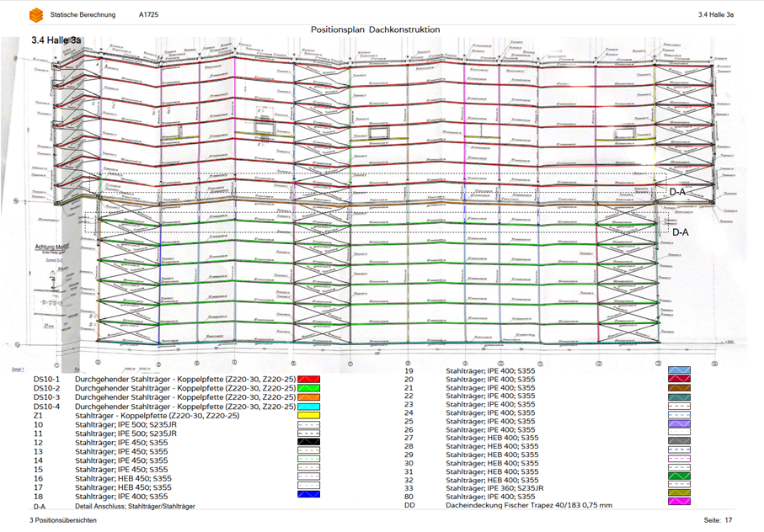Select the '3.4 Halle 3a' heading on drawing

coord(56,40)
